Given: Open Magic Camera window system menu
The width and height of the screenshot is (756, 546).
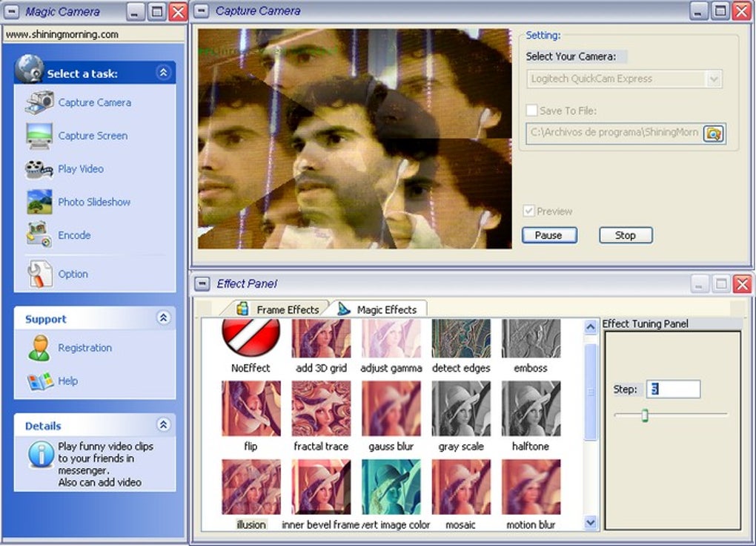Looking at the screenshot, I should [10, 11].
